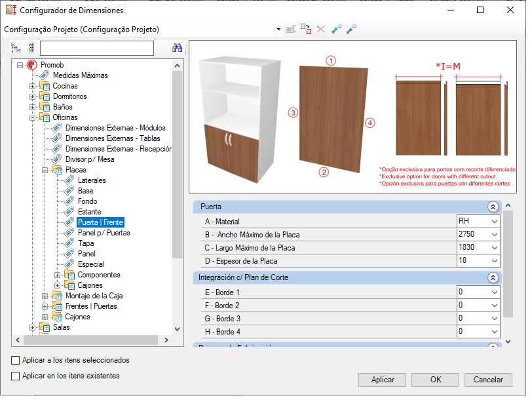The height and width of the screenshot is (402, 532).
Task: Open the A - Material dropdown
Action: point(495,222)
